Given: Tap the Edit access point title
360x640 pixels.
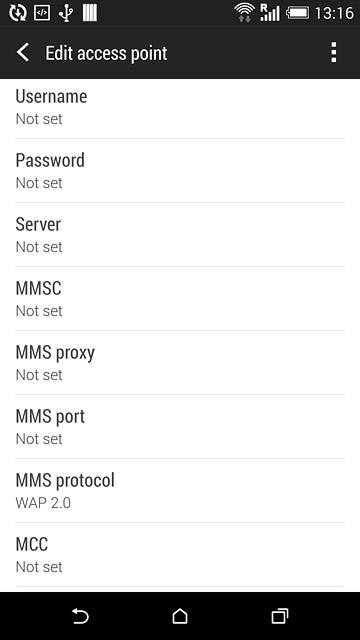Looking at the screenshot, I should pyautogui.click(x=106, y=53).
